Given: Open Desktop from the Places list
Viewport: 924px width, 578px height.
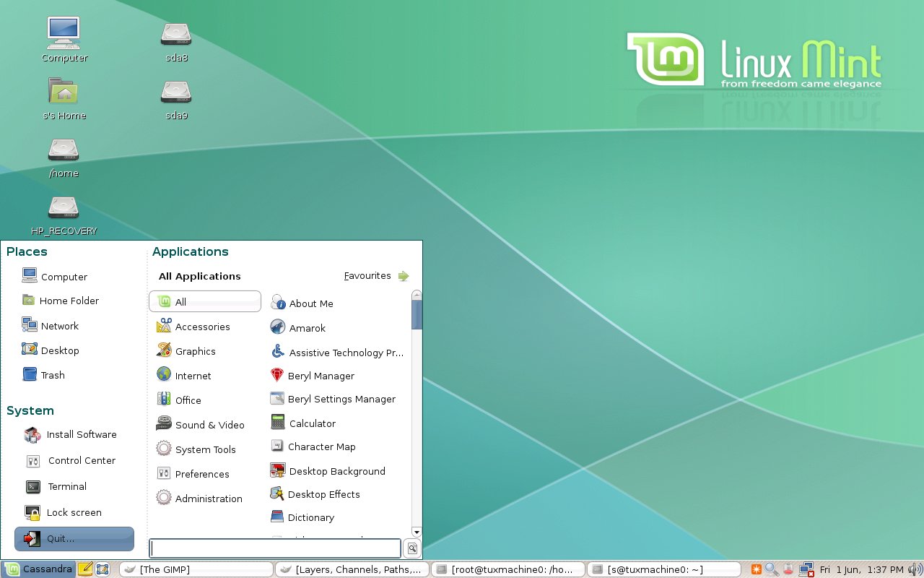Looking at the screenshot, I should pos(51,350).
